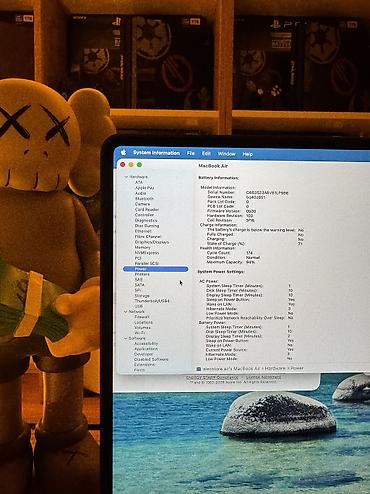370x494 pixels.
Task: Click Hardware in the bottom path bar
Action: coord(276,368)
